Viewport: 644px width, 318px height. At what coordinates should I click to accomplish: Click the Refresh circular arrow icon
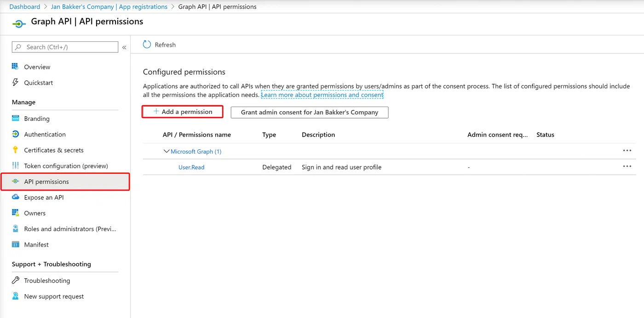(147, 45)
